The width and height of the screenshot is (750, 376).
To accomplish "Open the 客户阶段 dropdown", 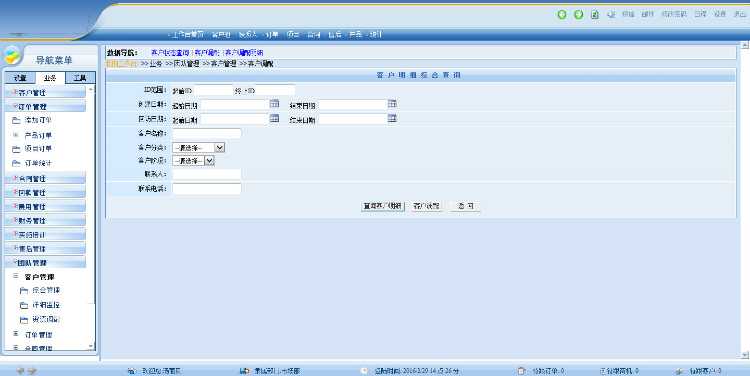I will (x=209, y=161).
